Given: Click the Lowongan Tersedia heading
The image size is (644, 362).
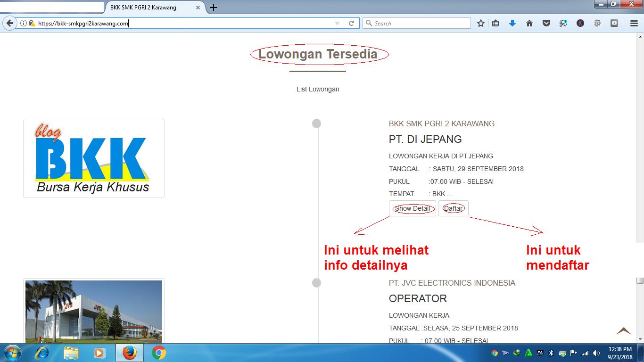Looking at the screenshot, I should point(318,54).
